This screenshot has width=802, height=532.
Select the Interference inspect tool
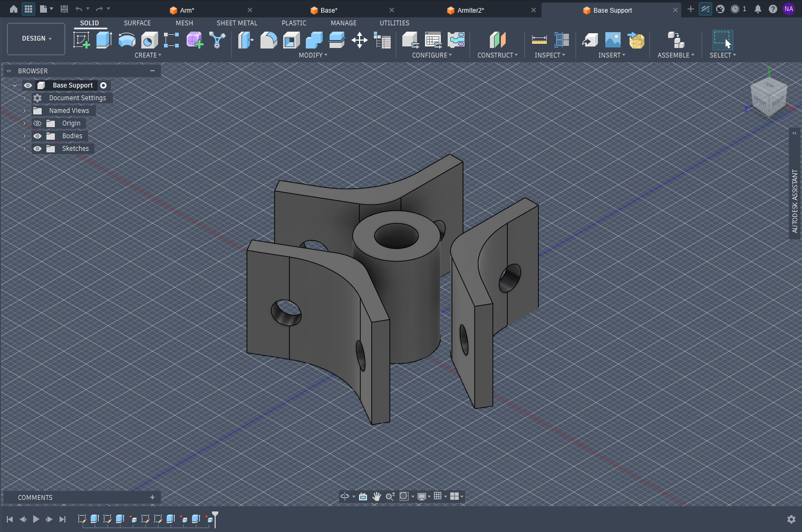[562, 40]
